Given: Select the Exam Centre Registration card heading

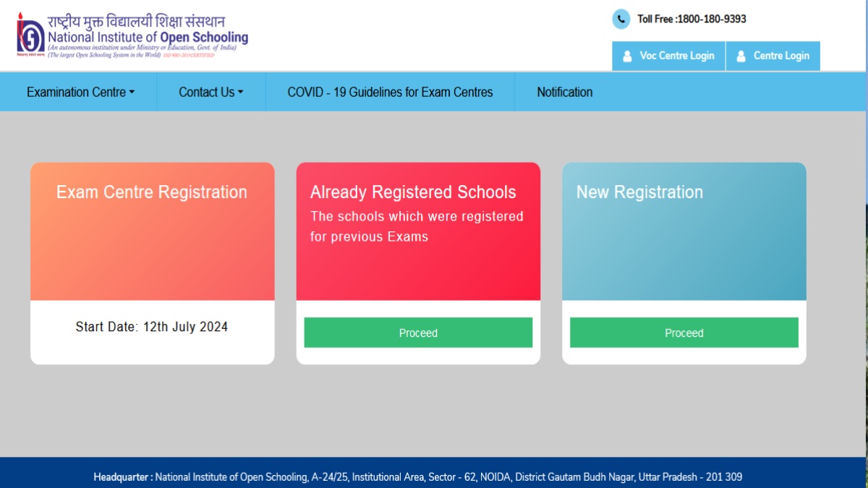Looking at the screenshot, I should (152, 192).
